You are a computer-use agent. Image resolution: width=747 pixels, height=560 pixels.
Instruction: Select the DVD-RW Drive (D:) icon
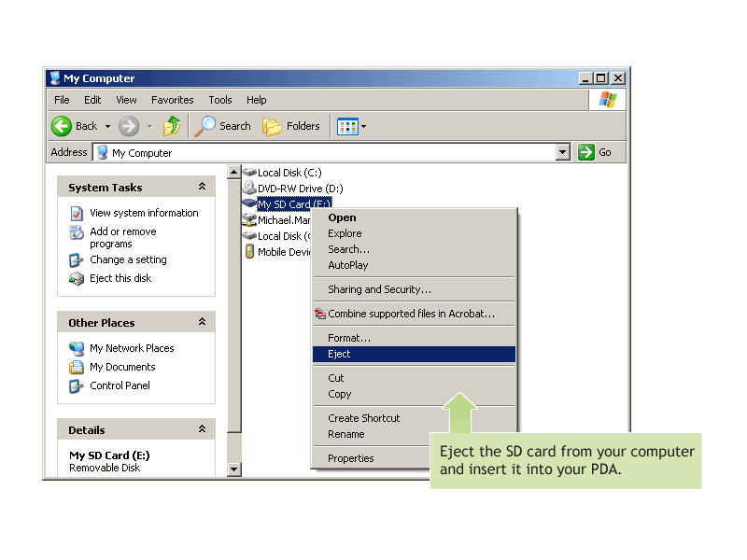tap(249, 188)
